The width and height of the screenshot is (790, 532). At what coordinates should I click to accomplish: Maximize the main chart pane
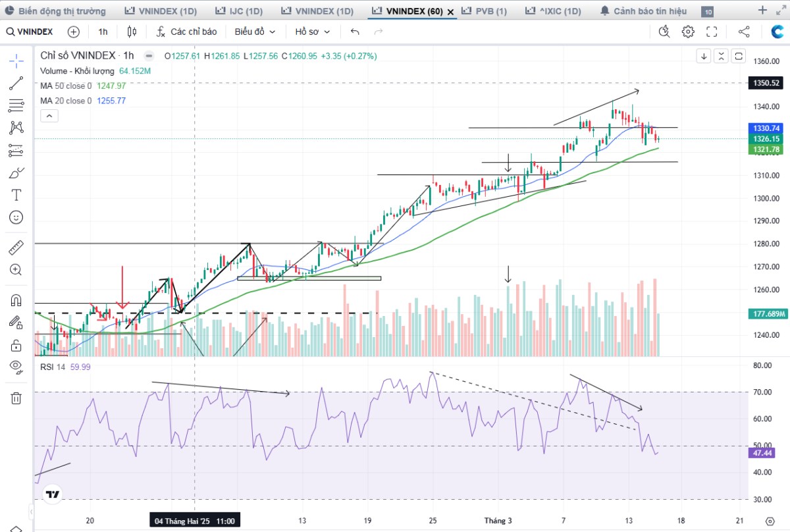pyautogui.click(x=739, y=56)
